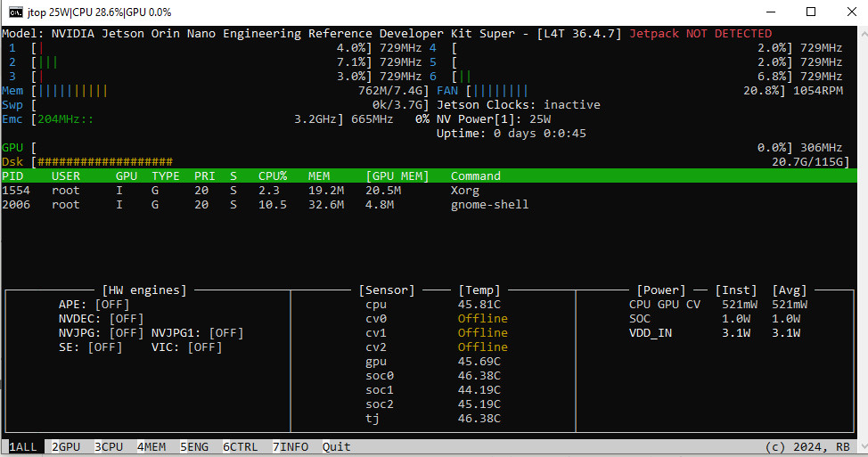Click the [HW engines] panel title
Image resolution: width=868 pixels, height=457 pixels.
click(144, 290)
